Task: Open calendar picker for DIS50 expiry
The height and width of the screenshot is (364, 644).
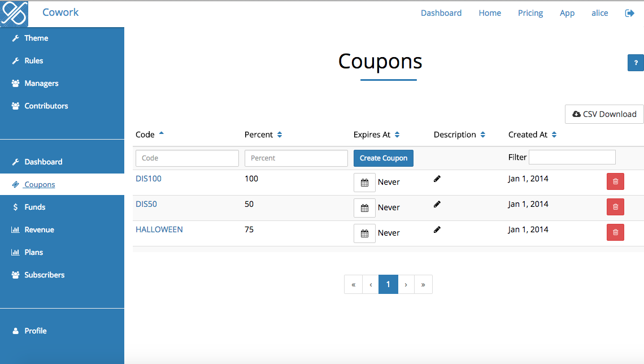Action: click(364, 208)
